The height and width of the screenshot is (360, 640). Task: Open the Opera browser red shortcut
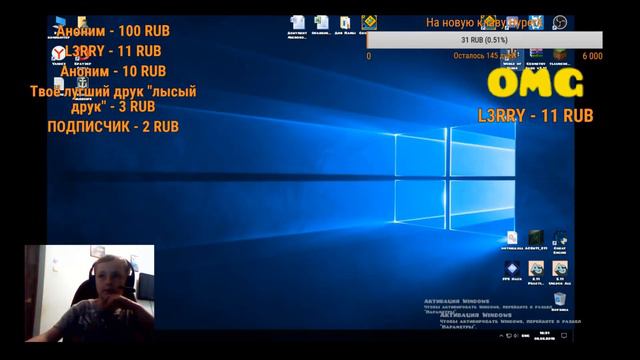pos(83,56)
